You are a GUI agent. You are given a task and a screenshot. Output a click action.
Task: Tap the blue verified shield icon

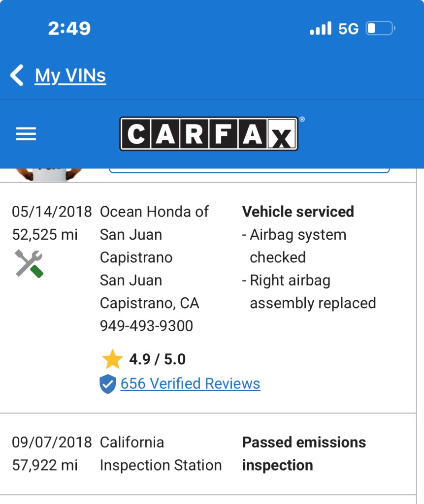point(107,384)
